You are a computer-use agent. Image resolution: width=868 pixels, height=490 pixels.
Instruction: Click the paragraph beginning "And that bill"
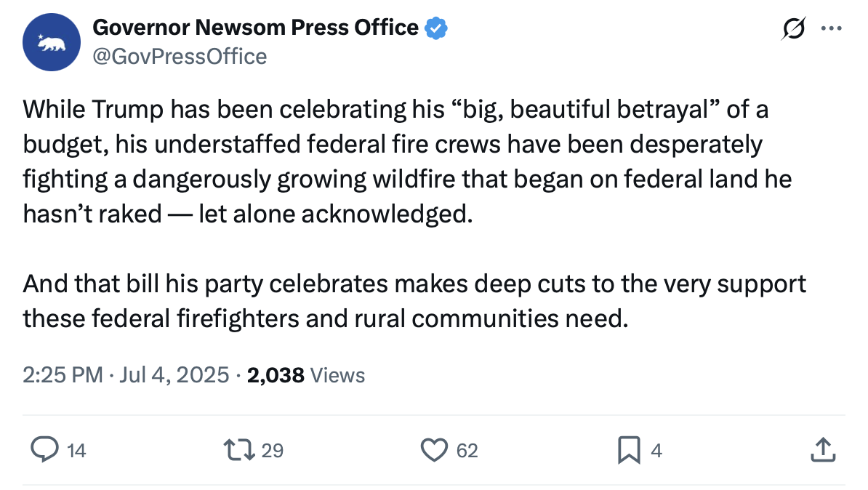414,300
